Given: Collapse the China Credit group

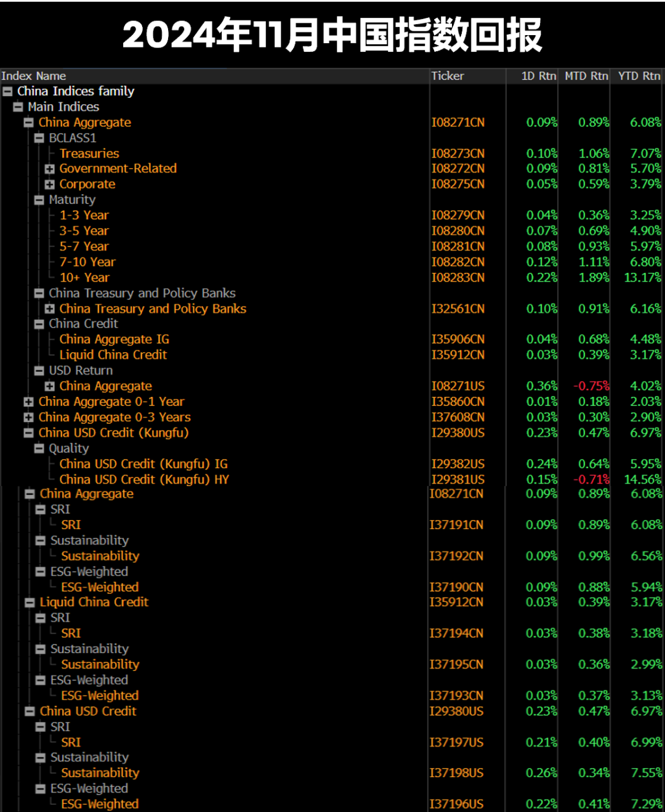Looking at the screenshot, I should [x=39, y=324].
